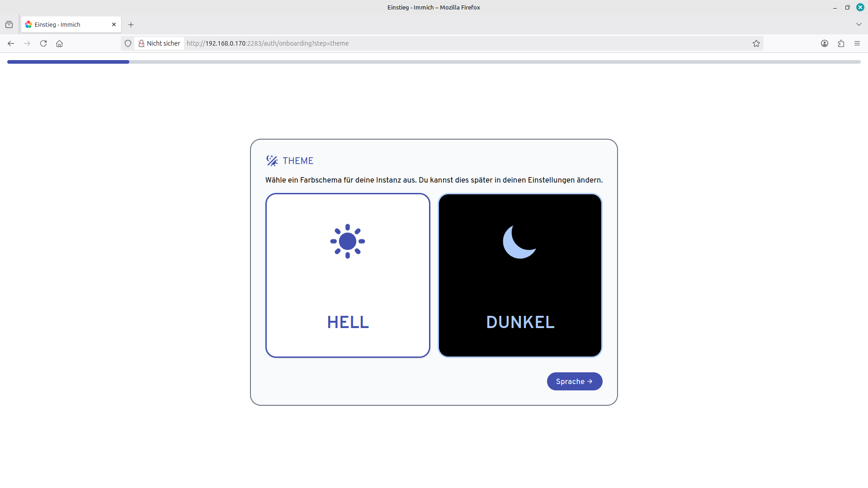
Task: Click the browser forward arrow
Action: pyautogui.click(x=27, y=43)
